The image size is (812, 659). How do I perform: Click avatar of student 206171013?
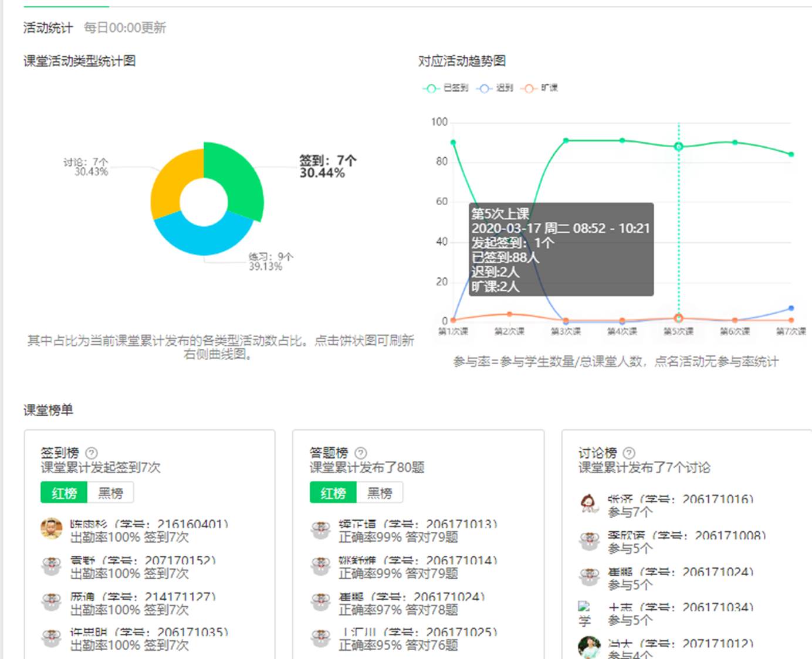[320, 529]
